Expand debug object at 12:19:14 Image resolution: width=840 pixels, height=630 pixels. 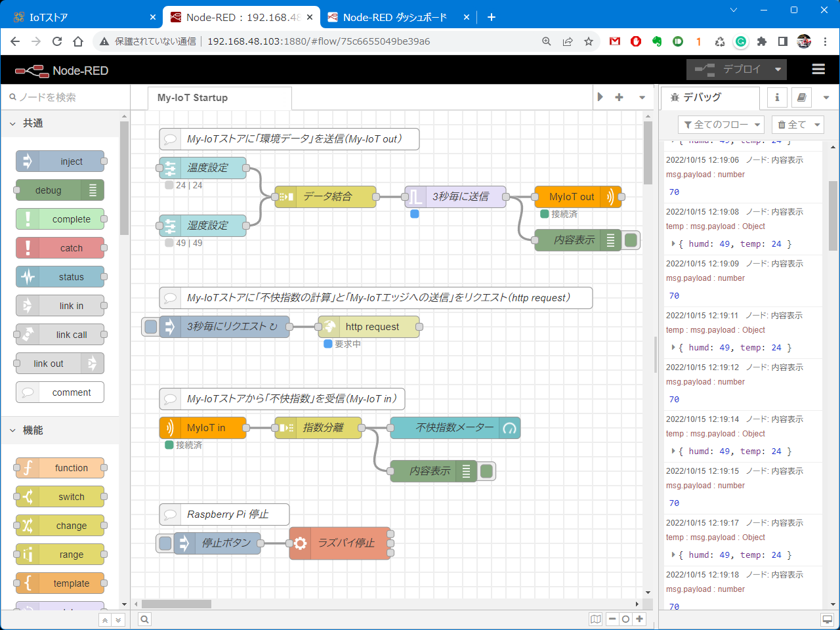(673, 451)
